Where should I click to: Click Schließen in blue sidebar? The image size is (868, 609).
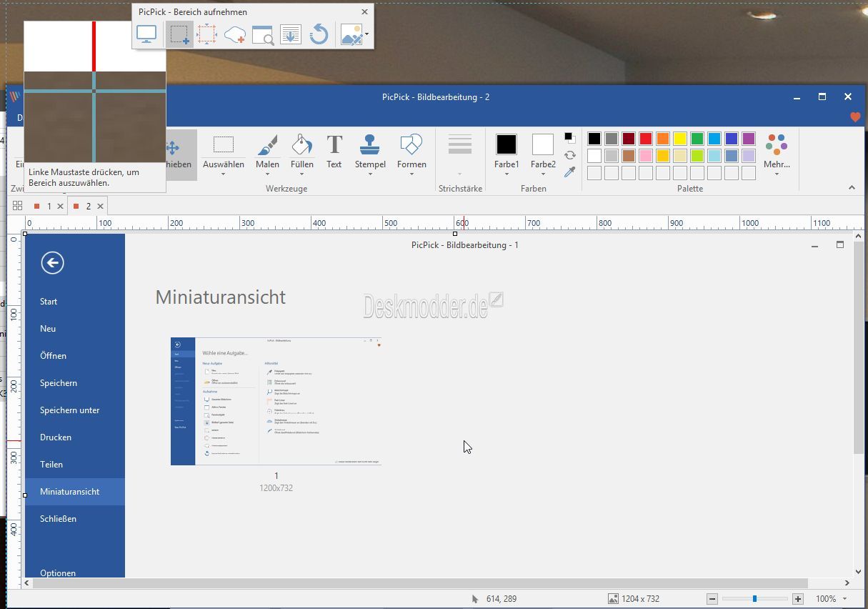[x=58, y=519]
